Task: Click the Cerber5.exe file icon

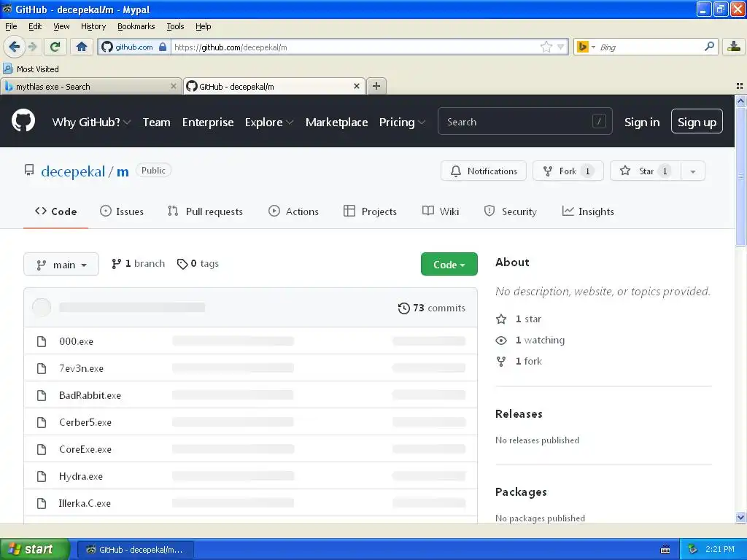Action: [42, 422]
